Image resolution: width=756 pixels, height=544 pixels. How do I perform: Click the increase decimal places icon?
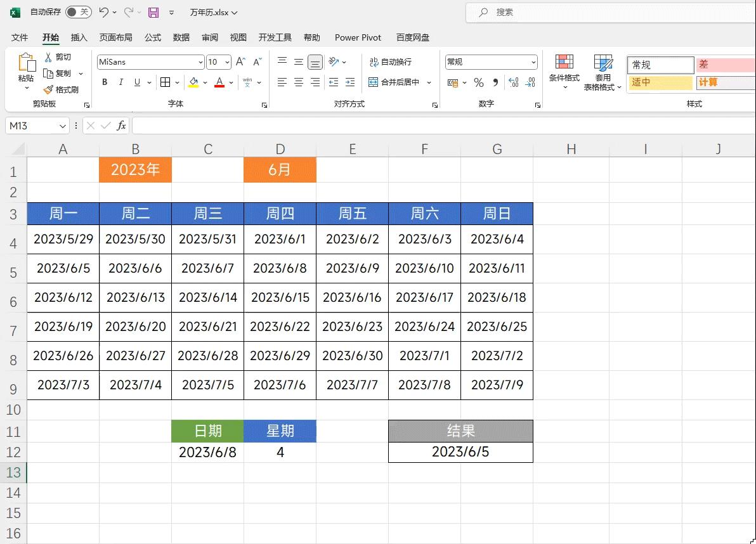tap(512, 82)
